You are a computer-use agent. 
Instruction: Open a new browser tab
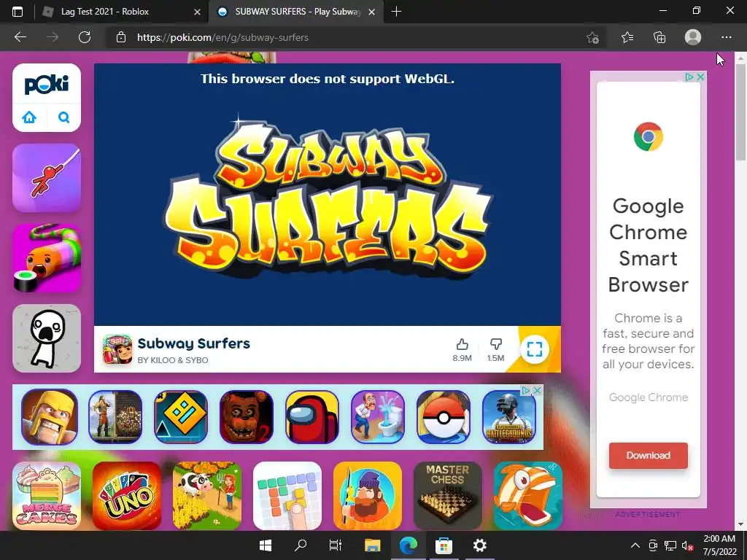[x=396, y=12]
